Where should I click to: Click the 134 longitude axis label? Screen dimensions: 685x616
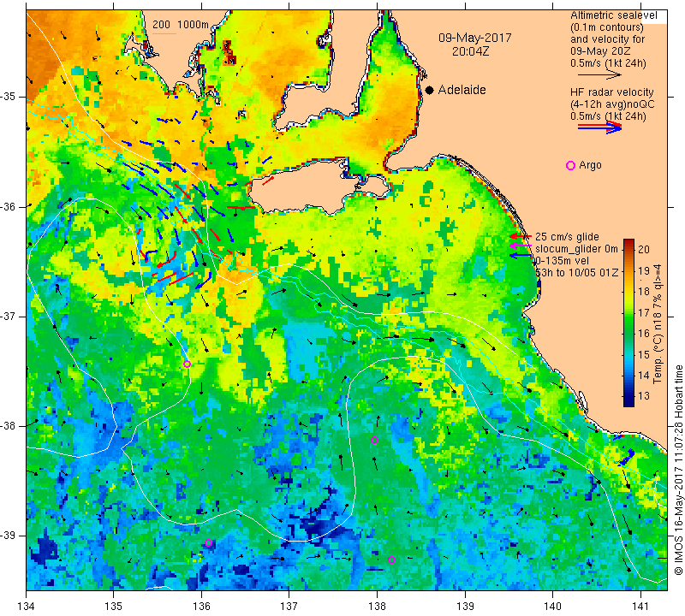pos(27,607)
